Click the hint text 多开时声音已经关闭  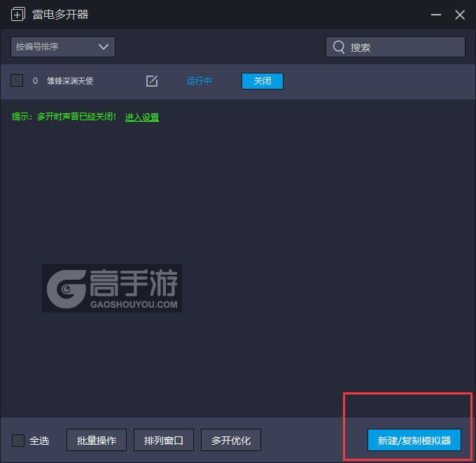click(76, 117)
